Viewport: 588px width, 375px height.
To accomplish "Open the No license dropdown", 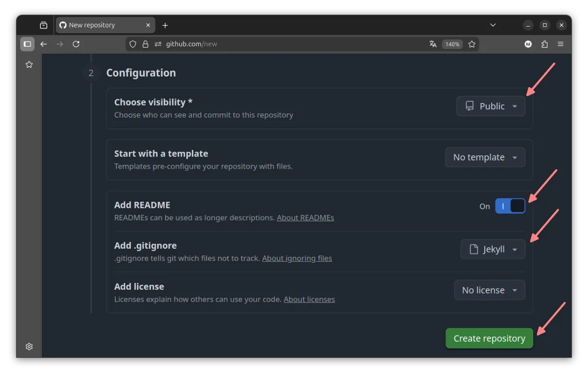I will (x=489, y=290).
